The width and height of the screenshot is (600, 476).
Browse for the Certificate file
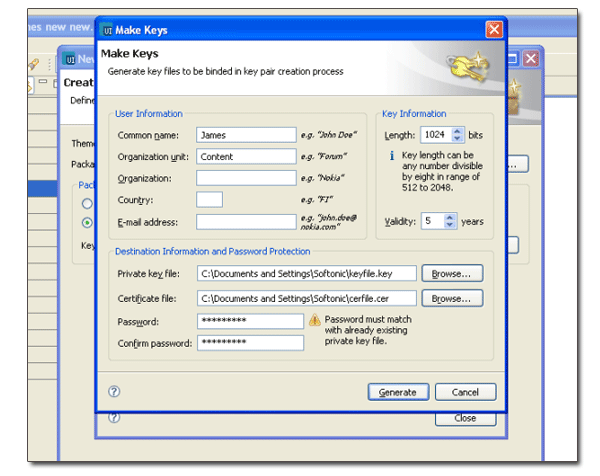[x=452, y=298]
